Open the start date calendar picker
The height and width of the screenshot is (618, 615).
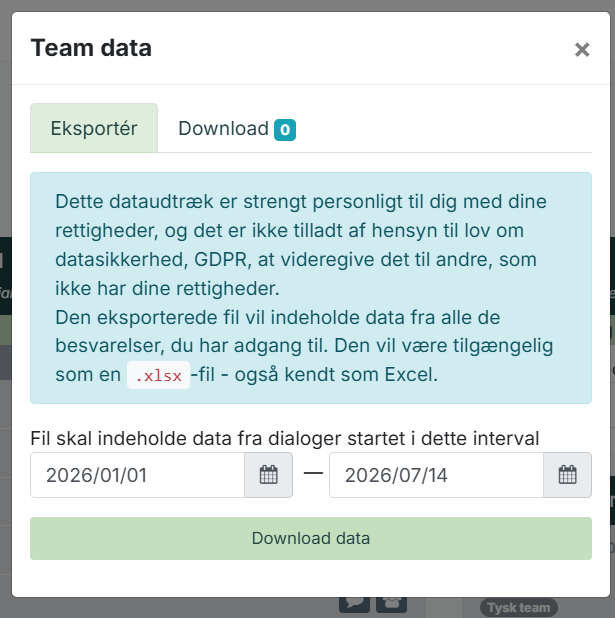click(x=268, y=475)
